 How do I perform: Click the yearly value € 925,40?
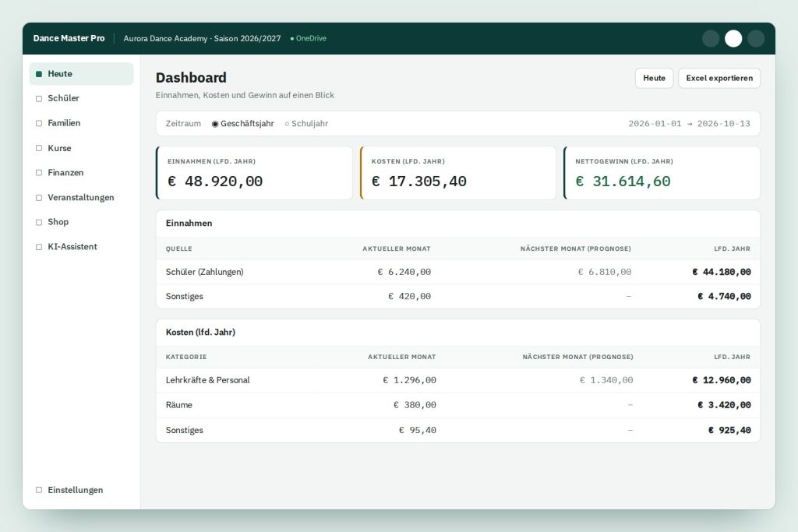click(x=729, y=430)
